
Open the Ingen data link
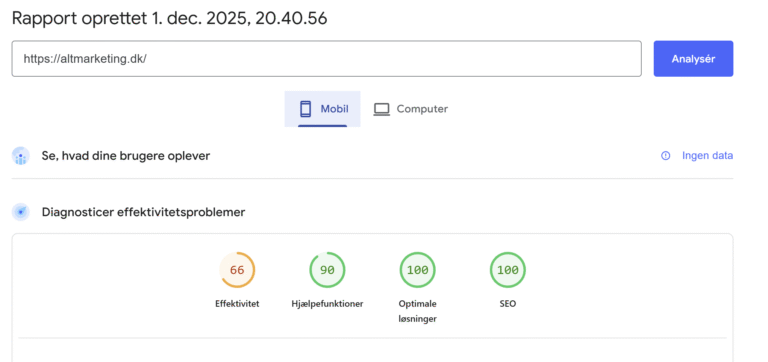707,156
